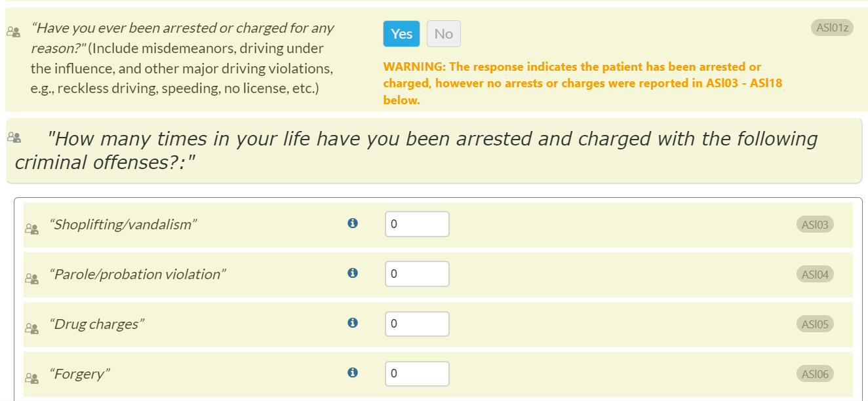
Task: Click info icon beside Drug charges
Action: [353, 323]
